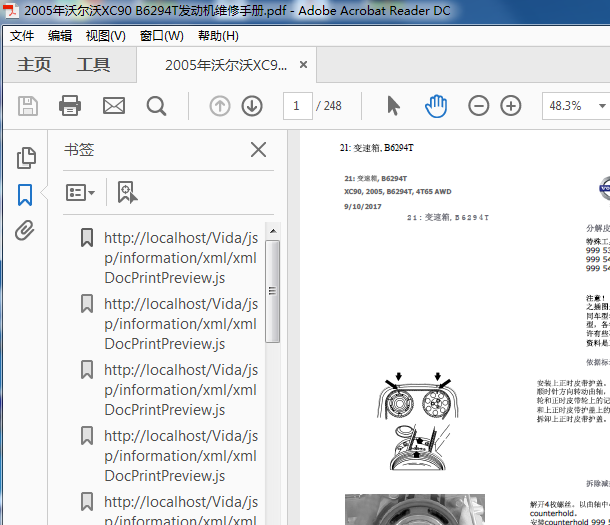
Task: Zoom out with minus icon
Action: [x=479, y=106]
